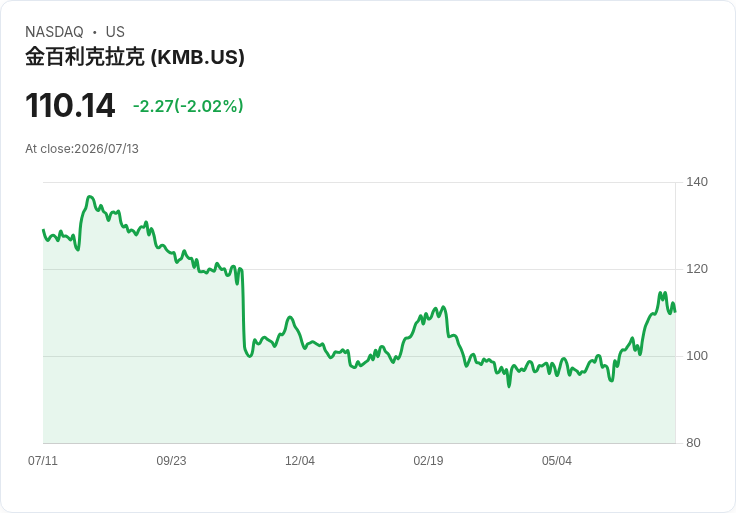Click the 120 price axis label
736x513 pixels.
(x=697, y=269)
